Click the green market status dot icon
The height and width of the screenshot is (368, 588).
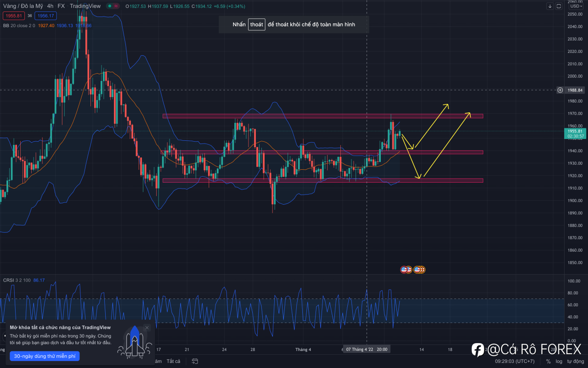click(x=110, y=6)
